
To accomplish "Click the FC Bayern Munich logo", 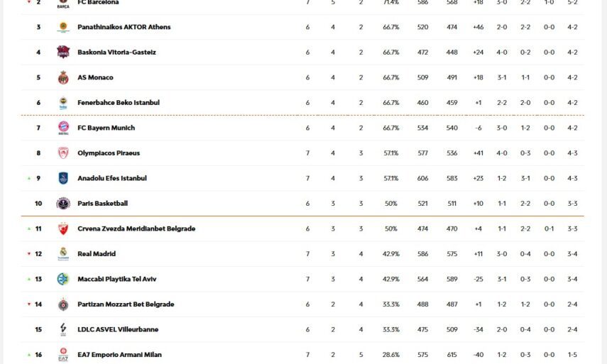I will pyautogui.click(x=63, y=128).
